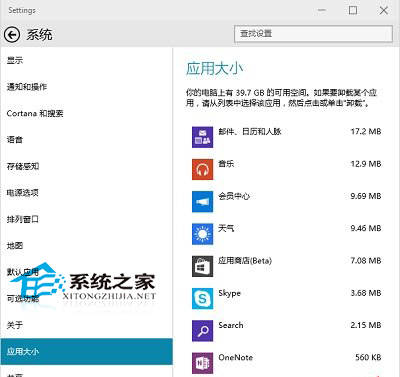Minimize the Settings window
The image size is (400, 377).
coord(322,10)
